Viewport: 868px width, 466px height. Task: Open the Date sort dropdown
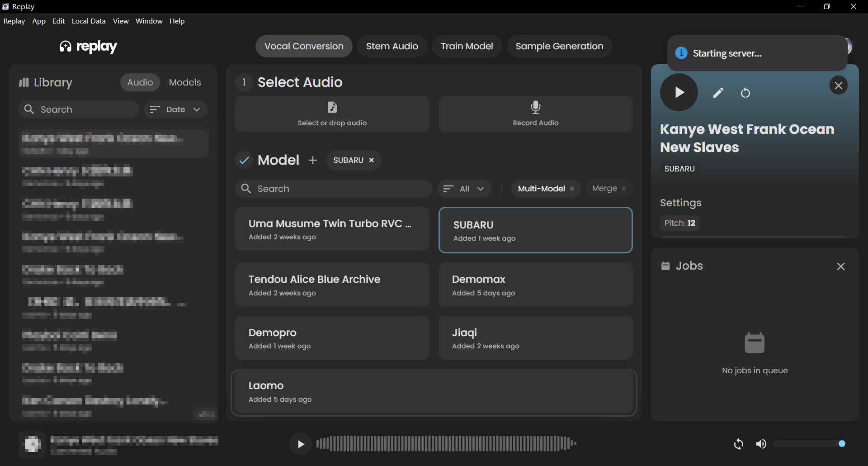pos(176,109)
